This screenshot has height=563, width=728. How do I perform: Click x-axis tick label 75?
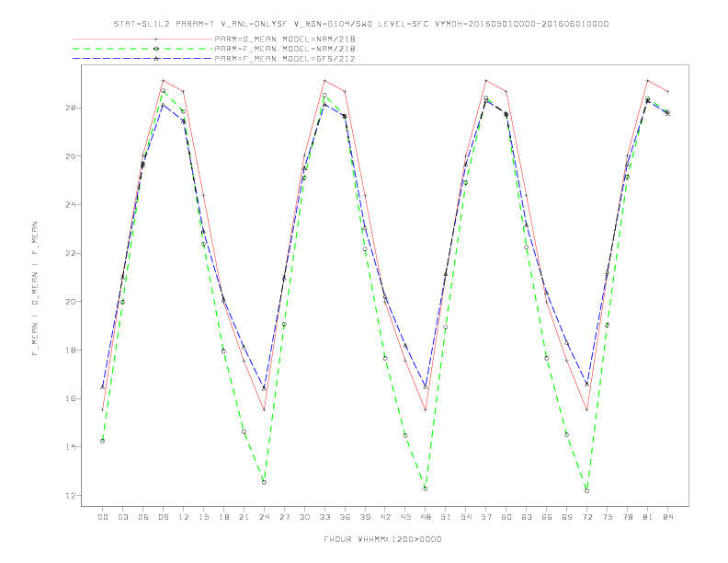click(608, 517)
